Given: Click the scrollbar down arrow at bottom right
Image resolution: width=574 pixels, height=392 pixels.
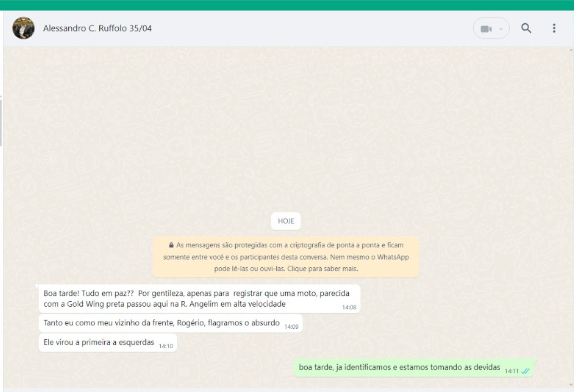Looking at the screenshot, I should click(x=571, y=384).
